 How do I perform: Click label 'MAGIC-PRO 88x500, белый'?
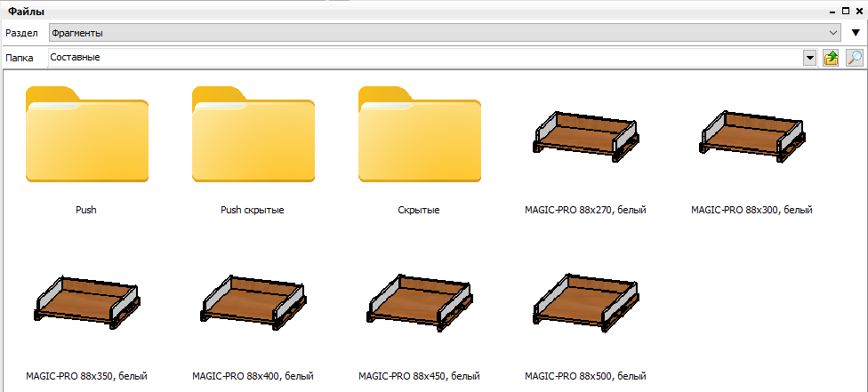click(586, 377)
